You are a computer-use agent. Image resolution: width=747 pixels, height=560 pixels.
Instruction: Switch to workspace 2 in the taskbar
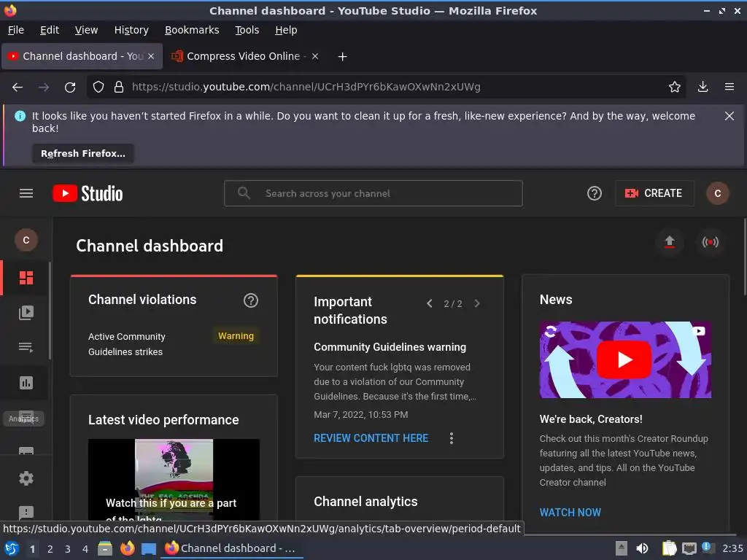50,549
